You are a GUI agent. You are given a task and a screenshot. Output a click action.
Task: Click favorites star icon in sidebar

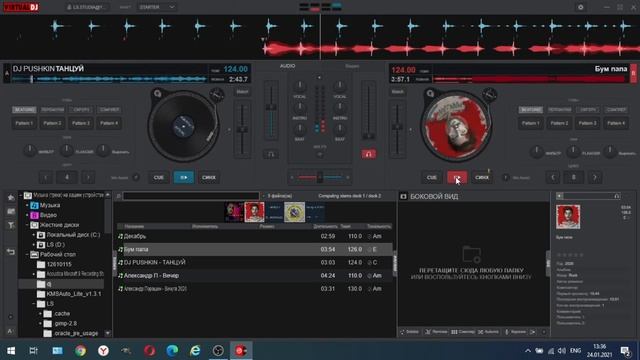point(11,198)
